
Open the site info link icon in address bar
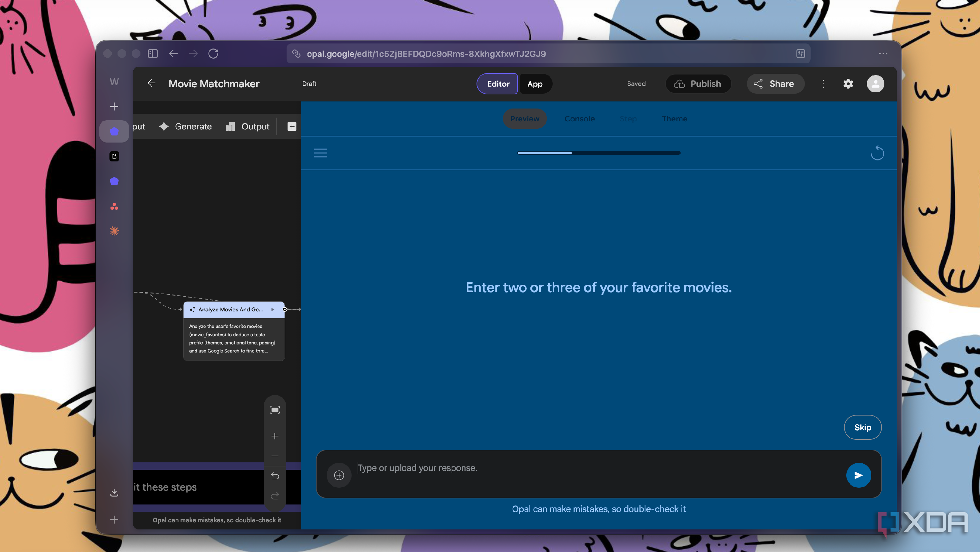click(296, 54)
